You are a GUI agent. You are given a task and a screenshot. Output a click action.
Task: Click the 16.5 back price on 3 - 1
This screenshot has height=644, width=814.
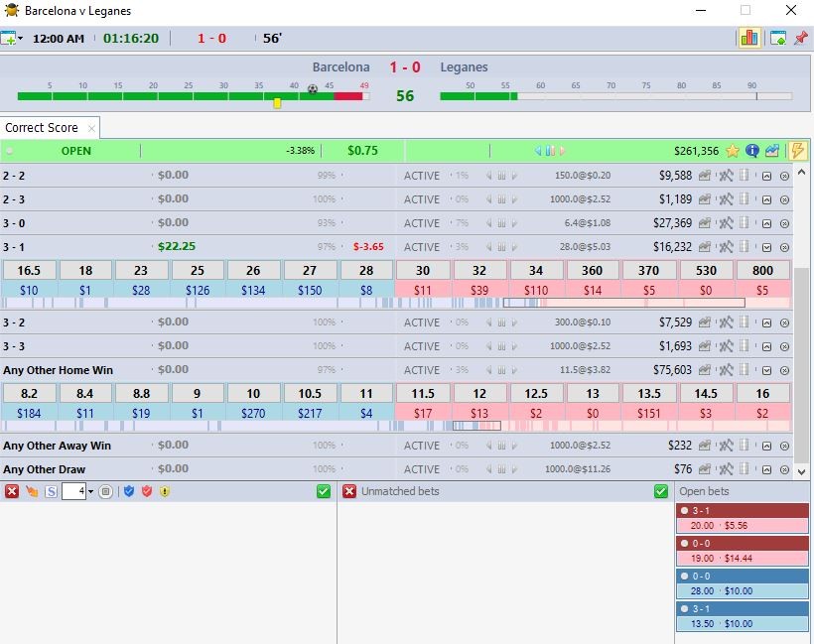click(x=29, y=270)
